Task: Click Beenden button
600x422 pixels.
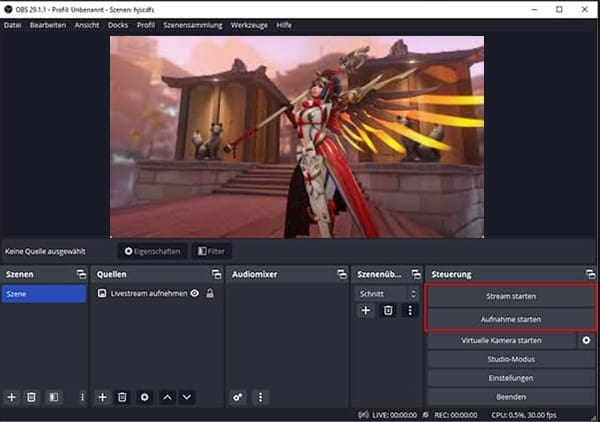Action: [511, 397]
